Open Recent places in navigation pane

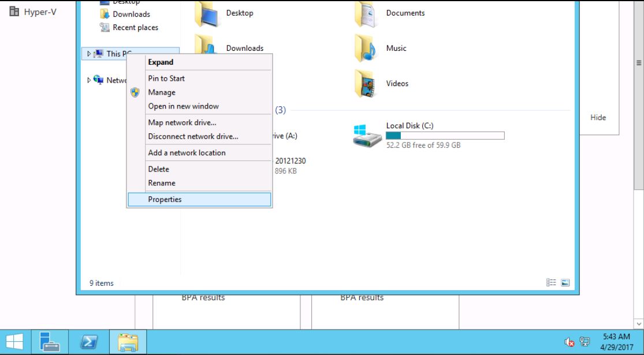135,27
